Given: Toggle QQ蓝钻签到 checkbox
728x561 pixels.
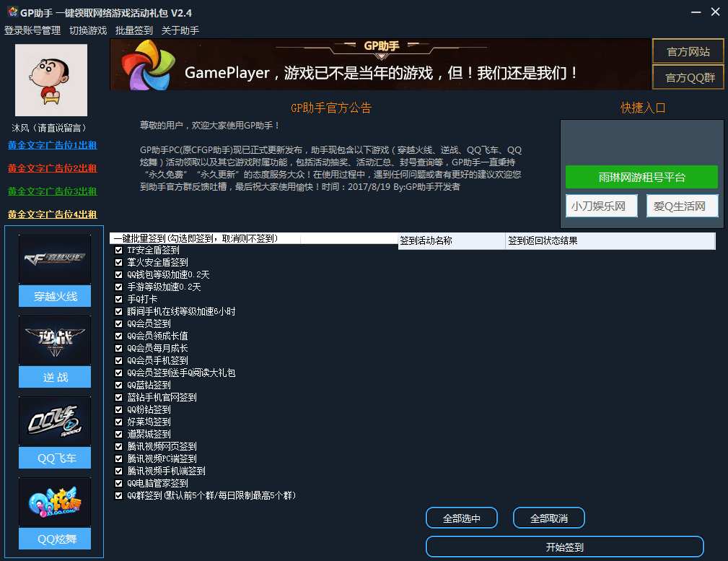Looking at the screenshot, I should coord(119,386).
